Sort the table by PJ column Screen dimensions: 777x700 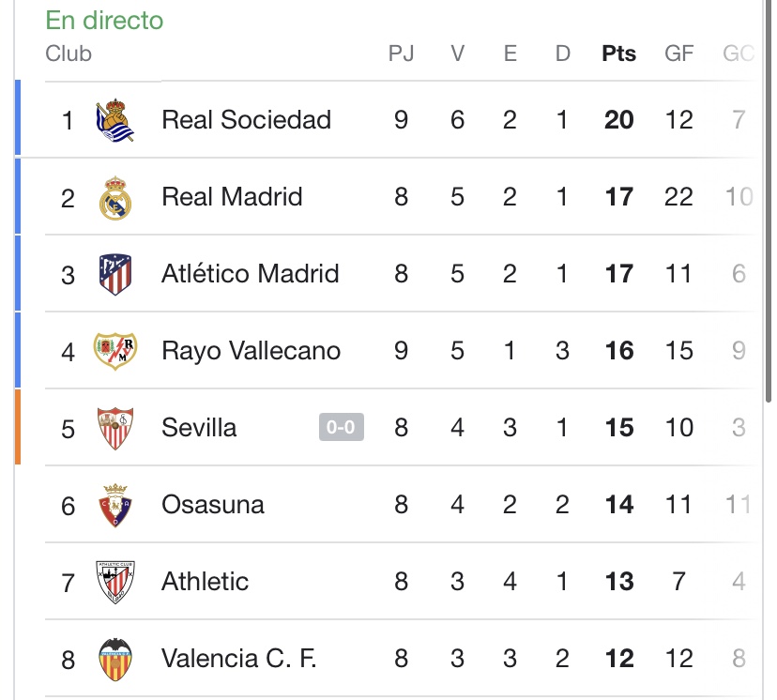402,53
